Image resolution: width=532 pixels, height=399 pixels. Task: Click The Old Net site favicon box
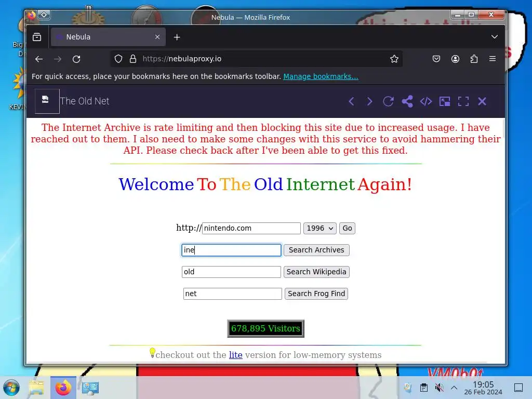(x=47, y=101)
